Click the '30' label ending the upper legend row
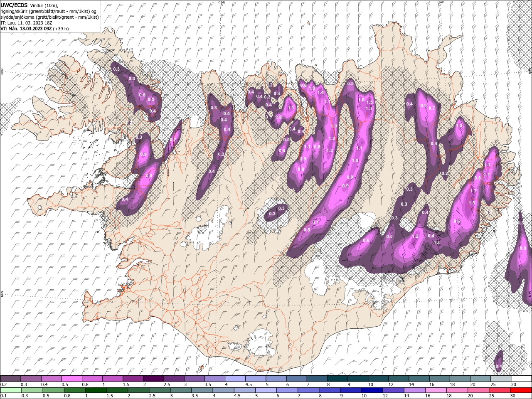The width and height of the screenshot is (532, 399). (x=513, y=384)
